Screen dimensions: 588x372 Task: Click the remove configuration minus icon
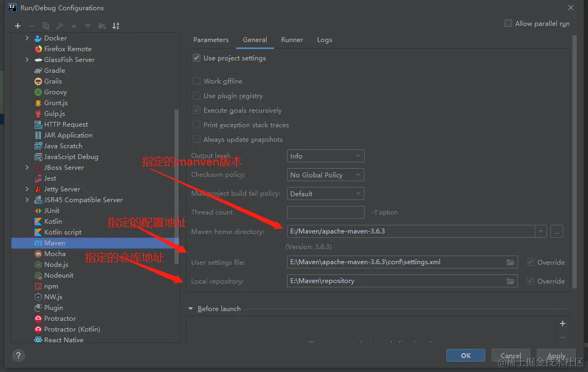(32, 26)
